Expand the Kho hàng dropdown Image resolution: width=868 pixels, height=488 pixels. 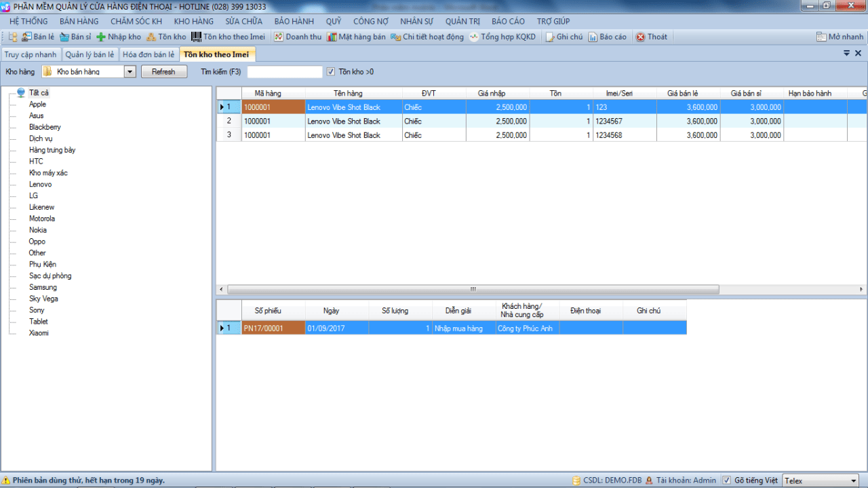coord(130,71)
